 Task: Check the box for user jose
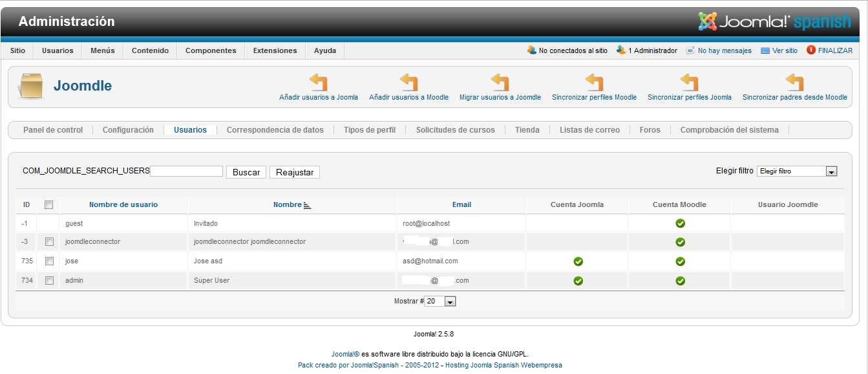49,261
